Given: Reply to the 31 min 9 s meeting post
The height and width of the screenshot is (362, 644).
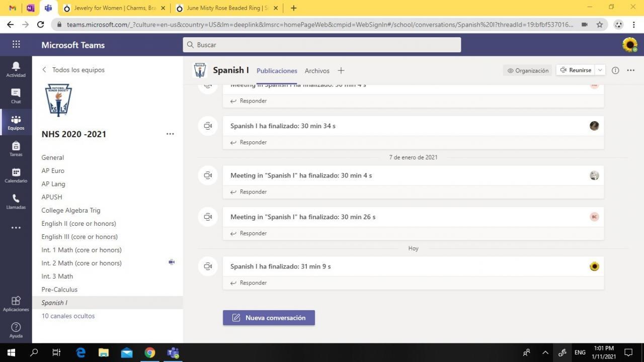Looking at the screenshot, I should pos(249,283).
